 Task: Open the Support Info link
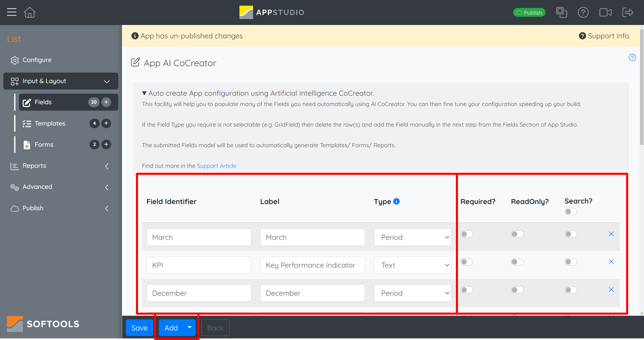click(604, 36)
